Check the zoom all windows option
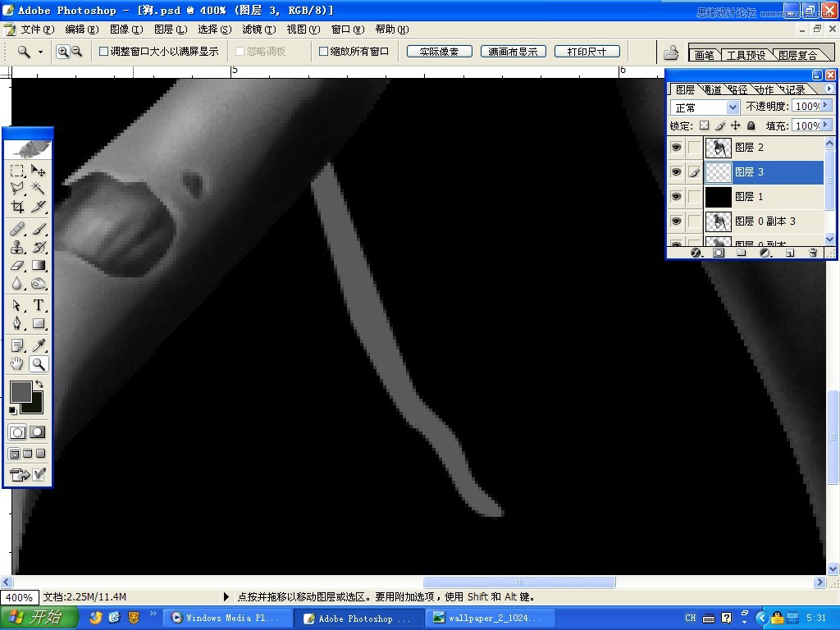 (323, 52)
